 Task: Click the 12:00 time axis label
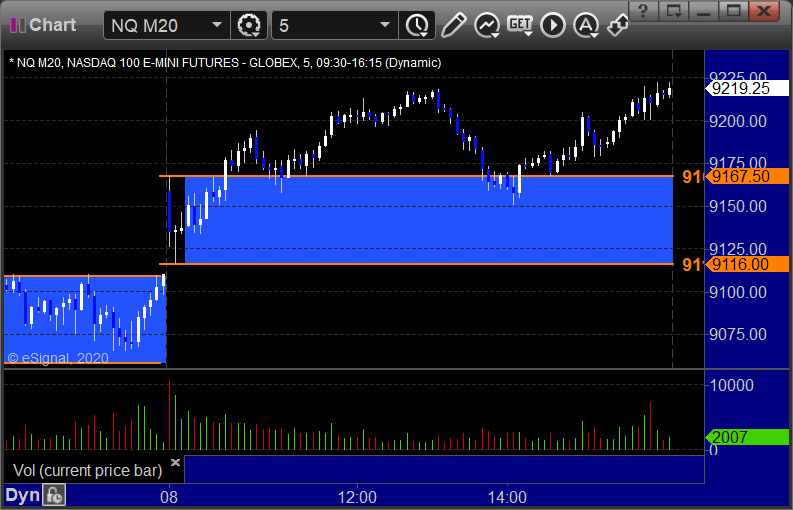[x=357, y=497]
